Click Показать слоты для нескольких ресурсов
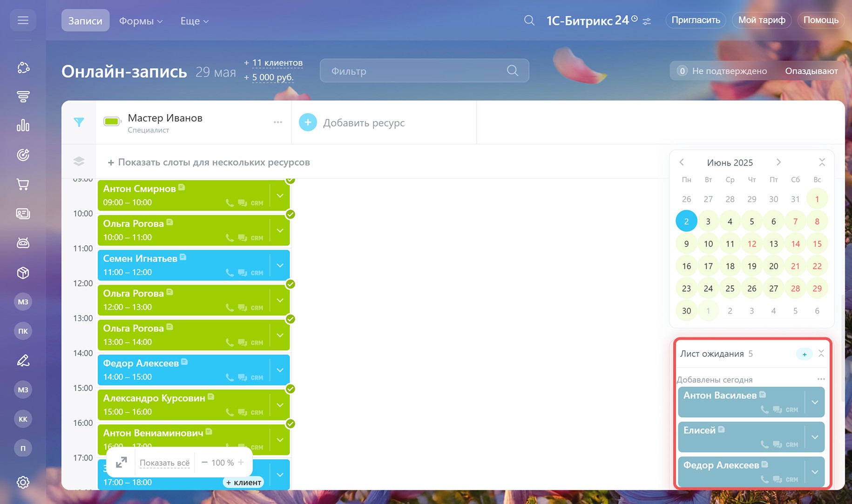Screen dimensions: 852x504 point(209,162)
